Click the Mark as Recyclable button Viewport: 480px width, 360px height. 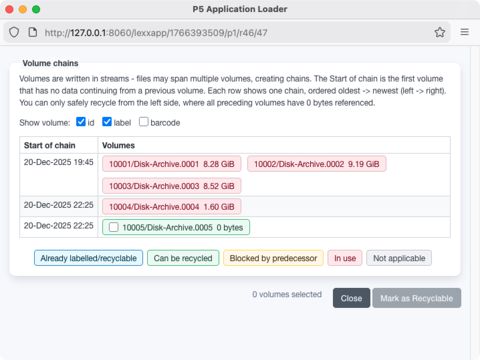point(417,298)
